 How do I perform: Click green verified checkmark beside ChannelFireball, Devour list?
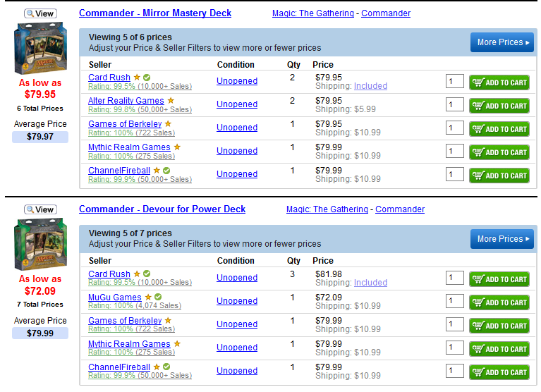coord(166,367)
